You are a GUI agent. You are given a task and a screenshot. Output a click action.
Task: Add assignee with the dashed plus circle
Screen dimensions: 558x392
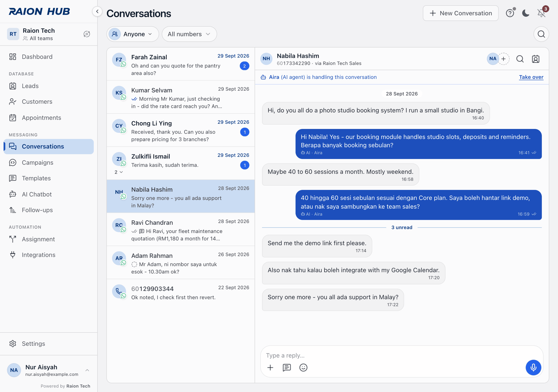coord(503,59)
